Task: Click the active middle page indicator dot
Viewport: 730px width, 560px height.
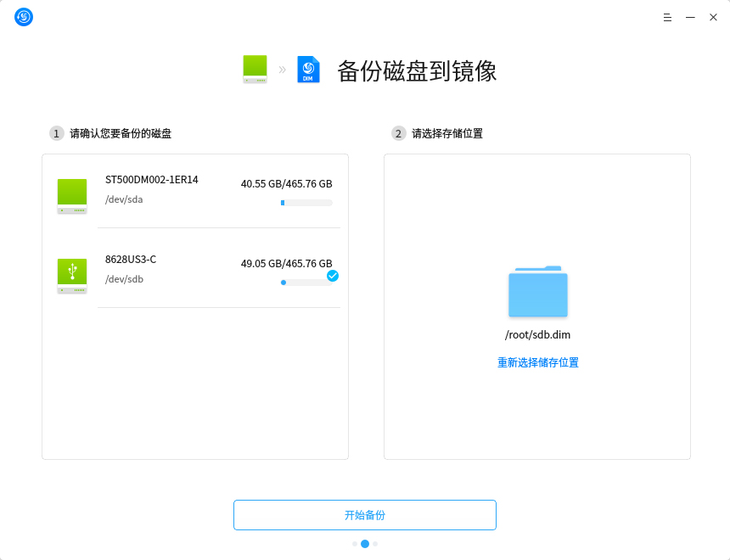Action: 365,544
